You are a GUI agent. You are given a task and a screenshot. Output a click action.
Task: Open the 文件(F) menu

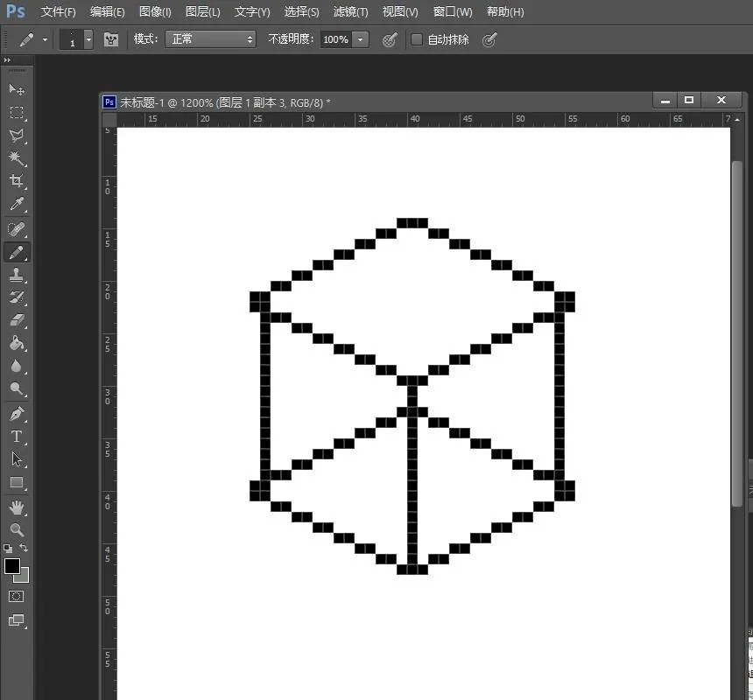click(58, 12)
